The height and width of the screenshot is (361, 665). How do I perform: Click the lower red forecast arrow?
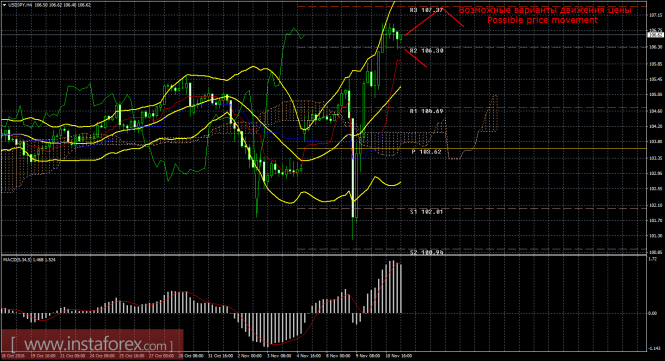click(416, 58)
